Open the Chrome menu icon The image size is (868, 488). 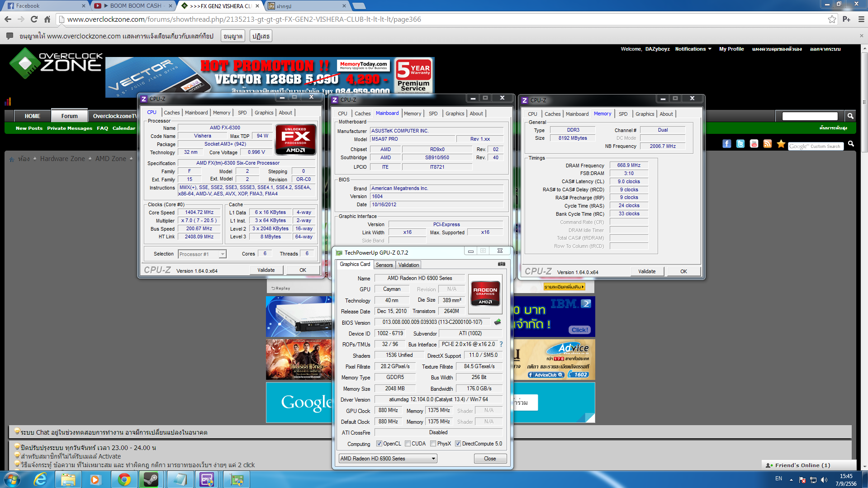click(861, 19)
